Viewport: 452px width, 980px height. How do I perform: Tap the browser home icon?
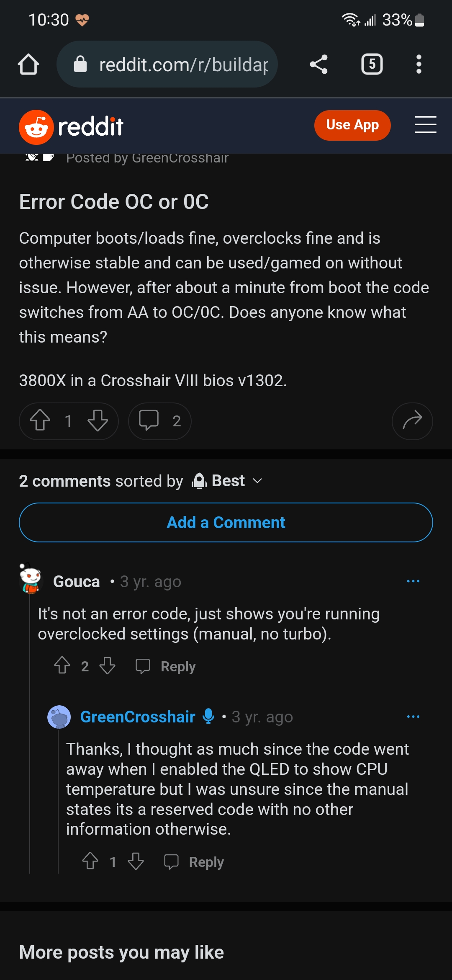28,64
